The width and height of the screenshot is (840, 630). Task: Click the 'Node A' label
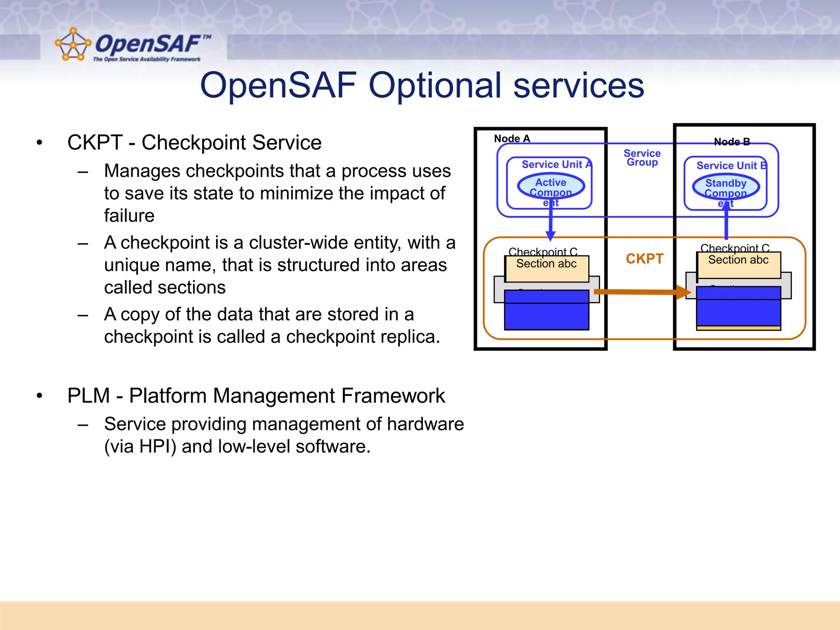[512, 139]
